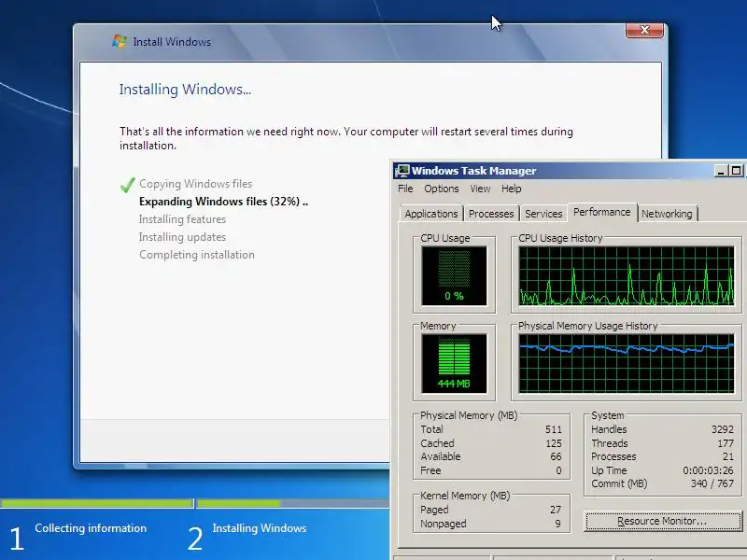
Task: Click the green checkmark beside Copying Windows files
Action: pyautogui.click(x=127, y=185)
